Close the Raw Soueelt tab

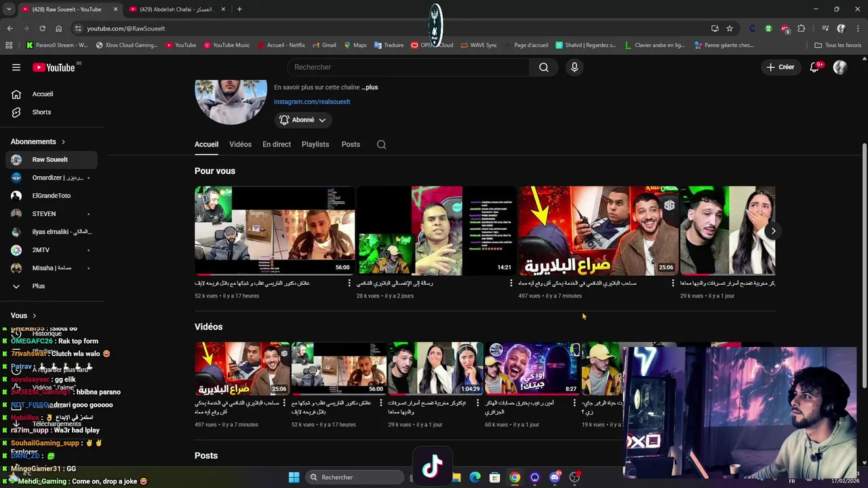(x=115, y=9)
